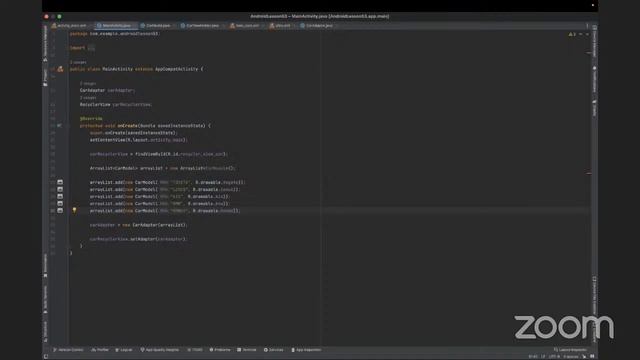Open the Notifications side panel
The width and height of the screenshot is (640, 360).
click(594, 79)
